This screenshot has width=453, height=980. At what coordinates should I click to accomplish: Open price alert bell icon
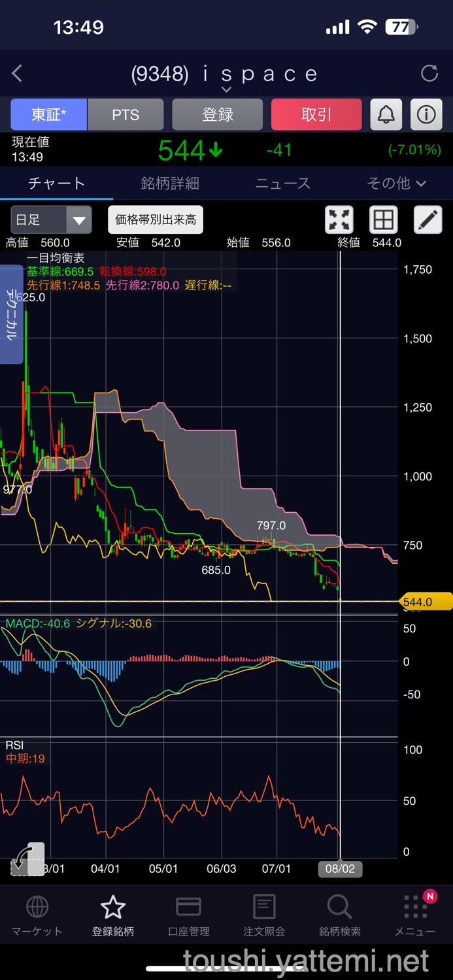(x=386, y=115)
